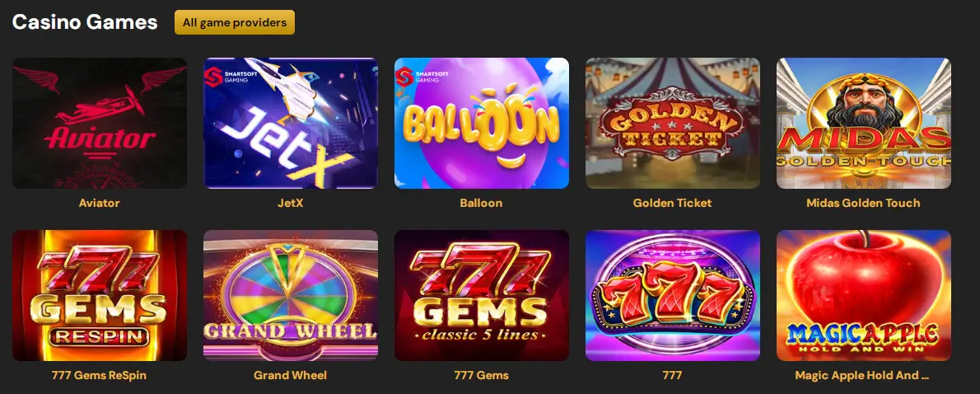Click the 777 Gems ReSpin caption
The width and height of the screenshot is (980, 394).
[x=100, y=375]
